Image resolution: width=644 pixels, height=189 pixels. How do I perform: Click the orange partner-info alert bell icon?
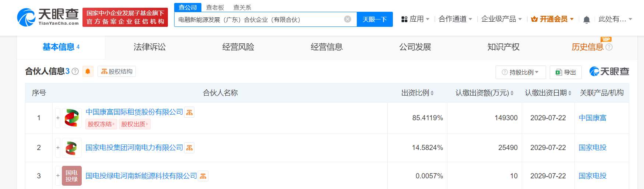pyautogui.click(x=88, y=71)
